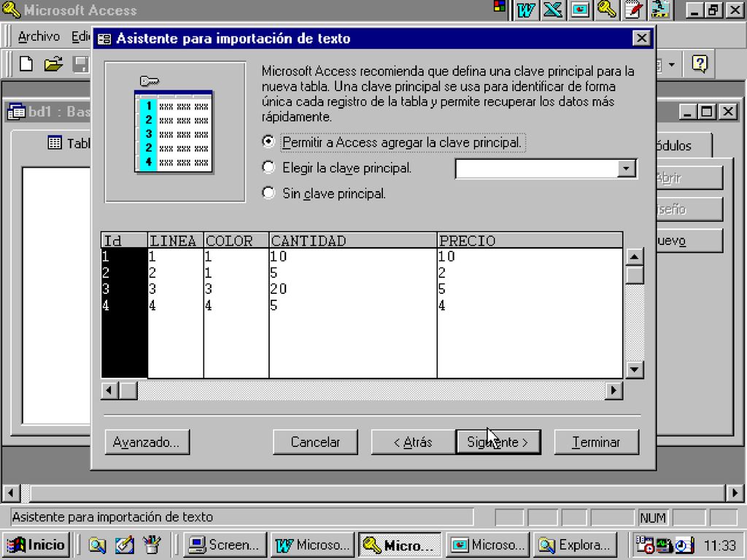747x560 pixels.
Task: Open the Archivo menu
Action: (39, 36)
